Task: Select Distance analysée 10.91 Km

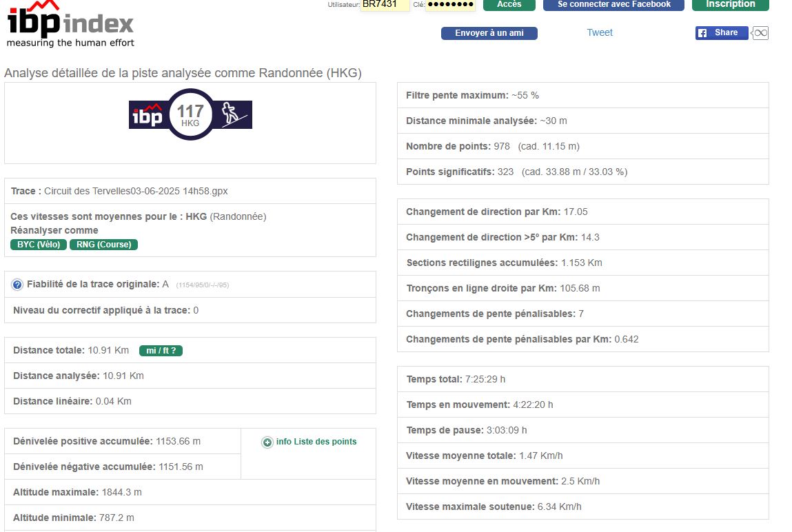Action: [79, 376]
